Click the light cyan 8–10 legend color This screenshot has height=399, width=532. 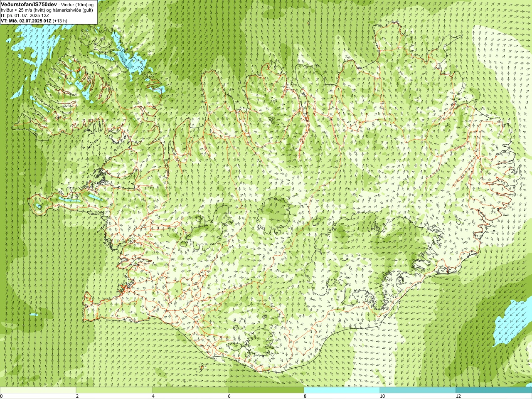pos(342,390)
